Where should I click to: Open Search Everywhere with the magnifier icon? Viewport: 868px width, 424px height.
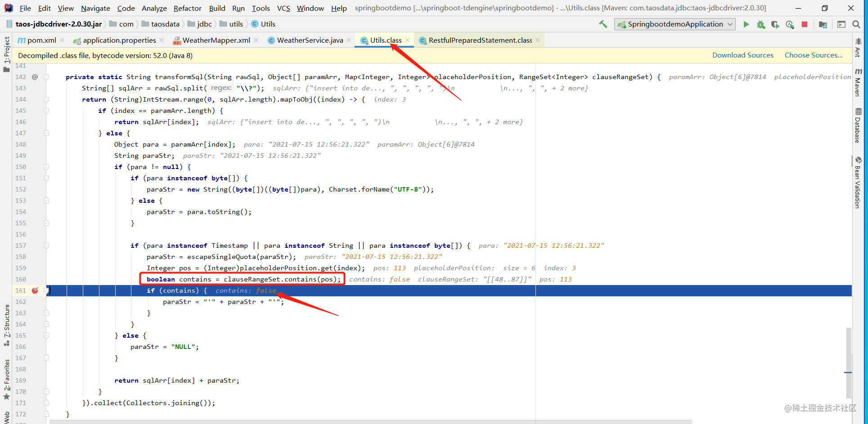click(x=856, y=24)
